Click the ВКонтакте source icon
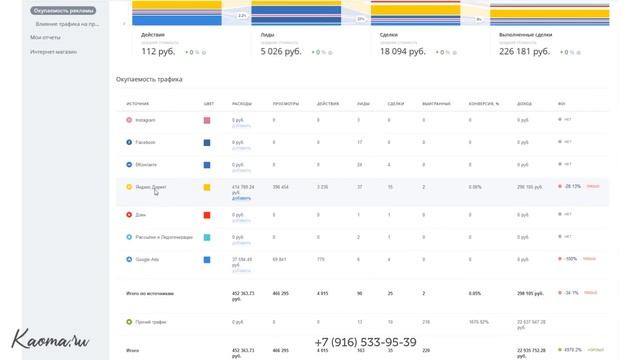Image resolution: width=640 pixels, height=360 pixels. pyautogui.click(x=129, y=164)
